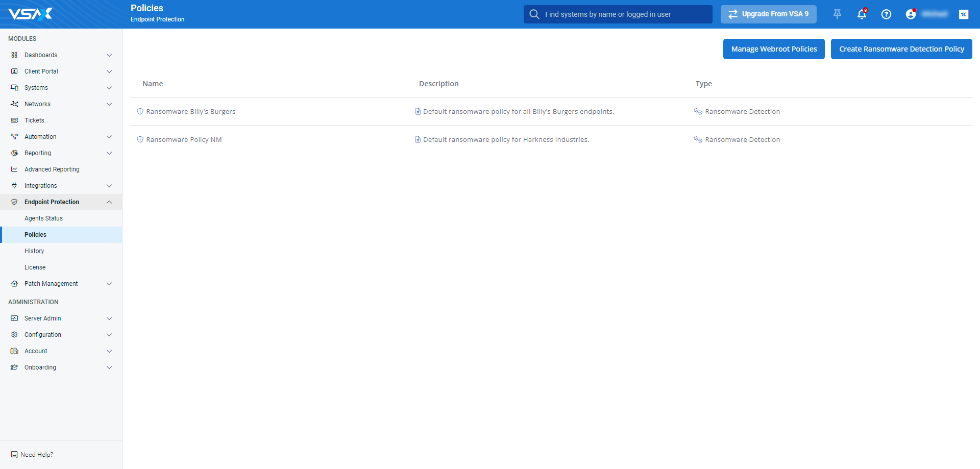Expand the Dashboards module

pos(109,55)
